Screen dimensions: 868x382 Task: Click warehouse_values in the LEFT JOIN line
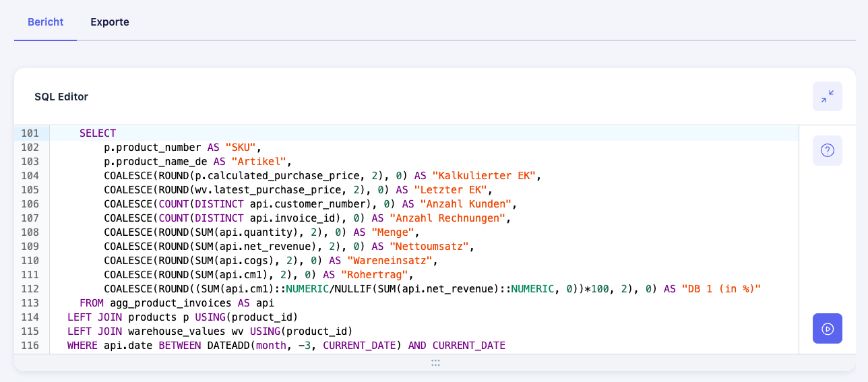click(x=177, y=331)
